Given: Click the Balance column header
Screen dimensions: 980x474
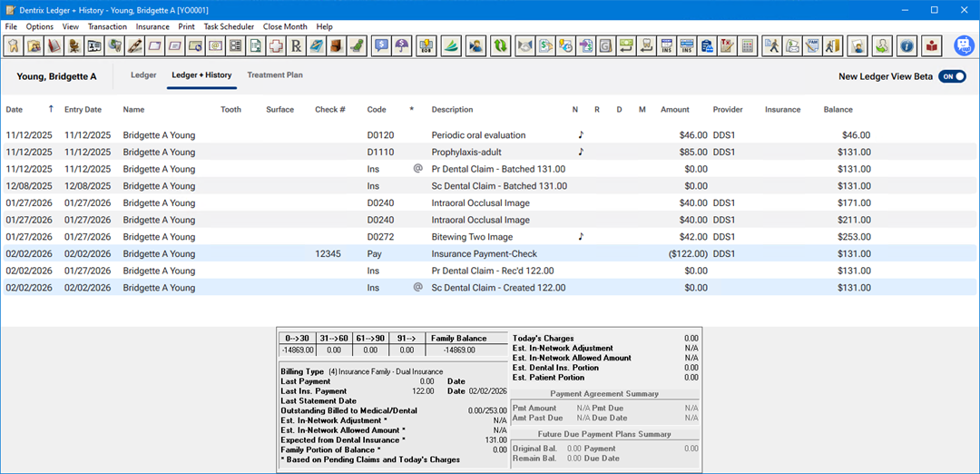Looking at the screenshot, I should 838,110.
